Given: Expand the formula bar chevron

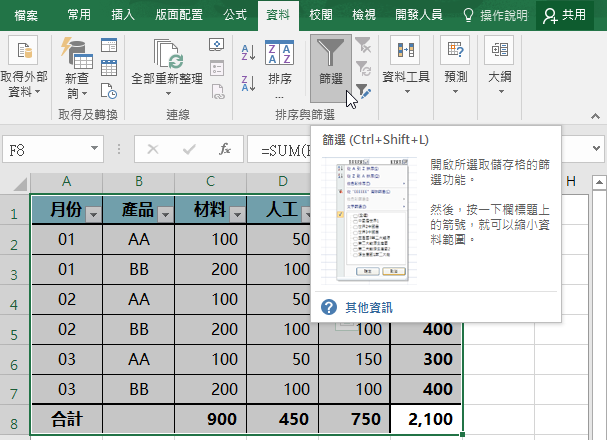Looking at the screenshot, I should point(596,148).
